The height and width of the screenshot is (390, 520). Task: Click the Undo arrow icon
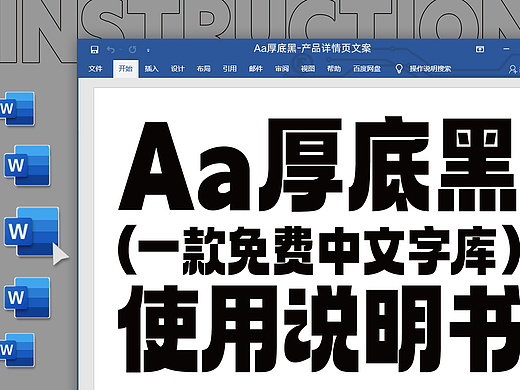click(111, 50)
